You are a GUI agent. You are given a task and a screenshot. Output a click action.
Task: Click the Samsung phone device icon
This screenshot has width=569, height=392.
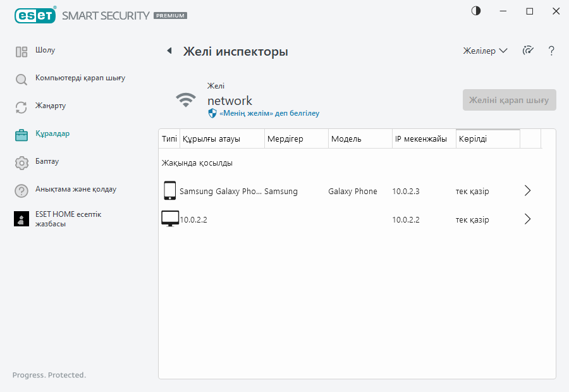[x=169, y=191]
